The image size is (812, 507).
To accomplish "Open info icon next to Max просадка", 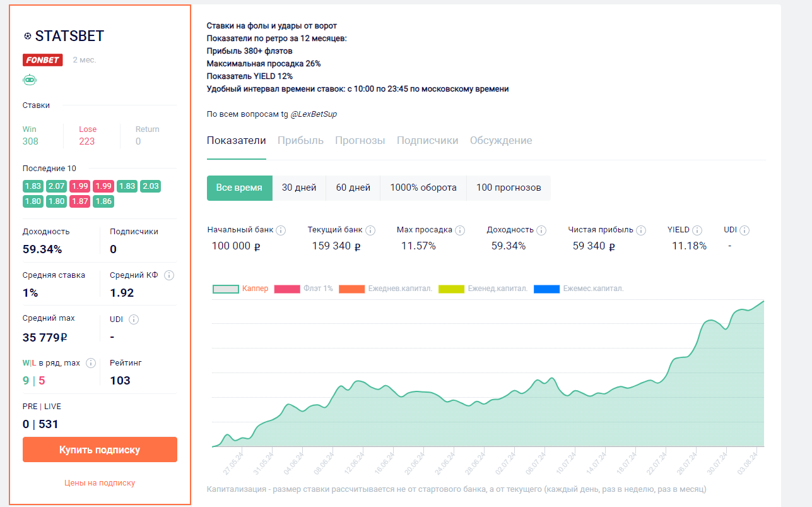I will pyautogui.click(x=460, y=230).
